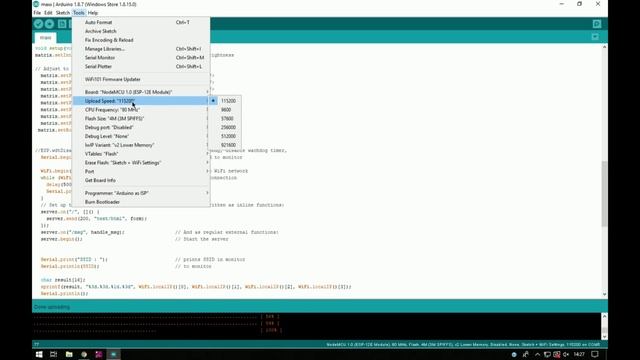
Task: Expand the Debug port submenu
Action: click(x=141, y=127)
